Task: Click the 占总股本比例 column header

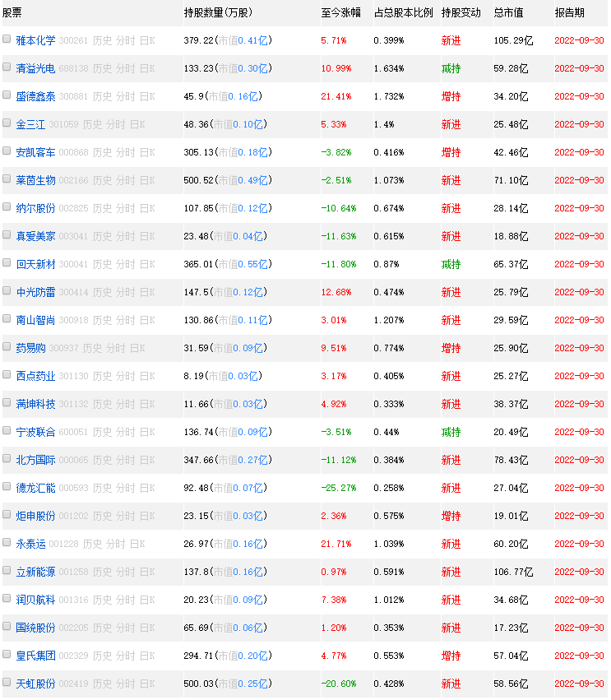Action: [x=404, y=12]
